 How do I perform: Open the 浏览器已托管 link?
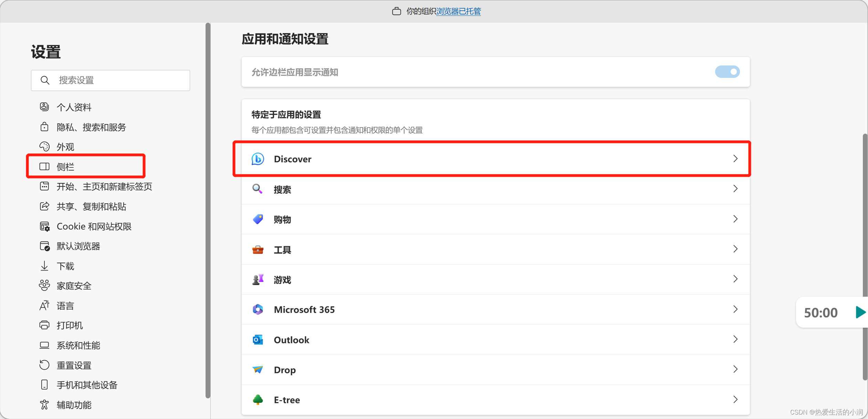point(458,11)
